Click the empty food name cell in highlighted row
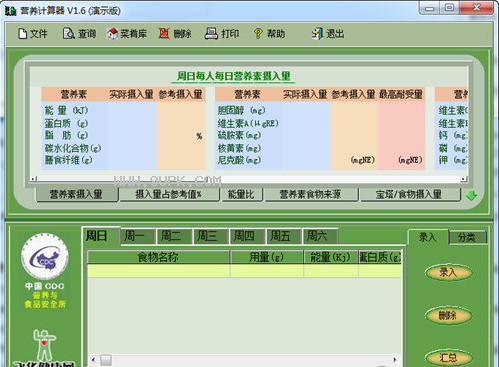Viewport: 499px width, 367px height. coord(158,271)
